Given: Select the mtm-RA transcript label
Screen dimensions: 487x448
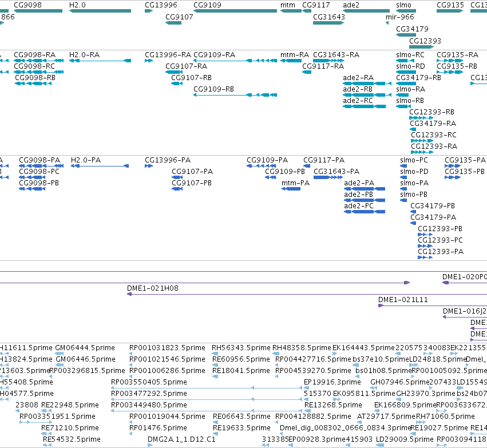Looking at the screenshot, I should click(x=295, y=55).
